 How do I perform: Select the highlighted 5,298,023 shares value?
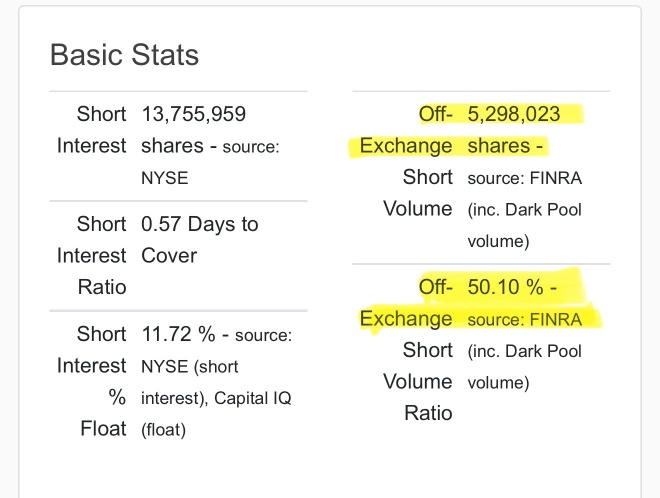[x=514, y=114]
